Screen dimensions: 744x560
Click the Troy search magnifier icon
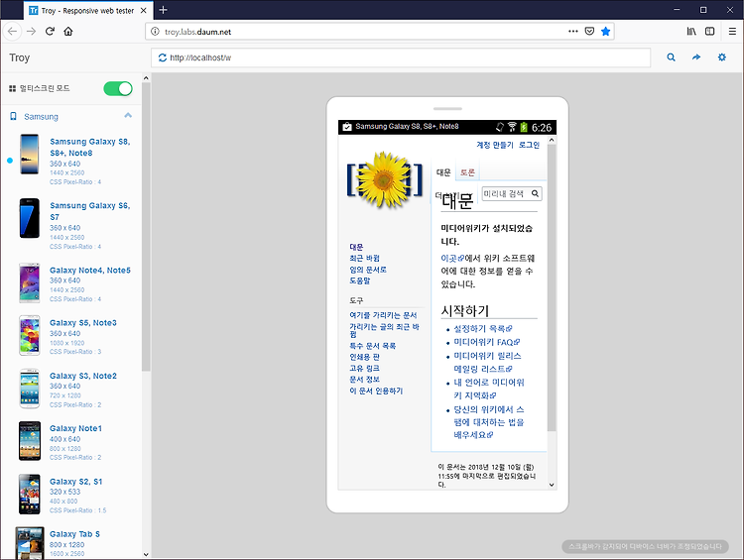click(671, 57)
